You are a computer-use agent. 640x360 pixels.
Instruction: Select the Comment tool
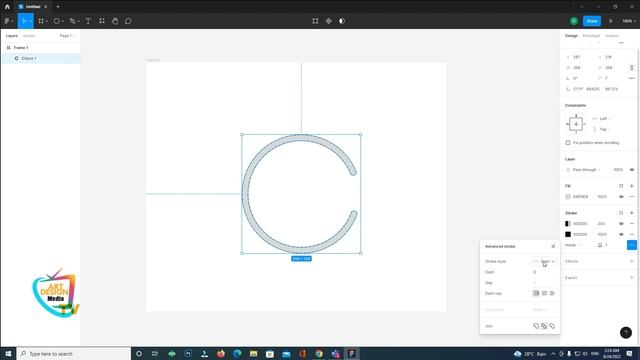(128, 21)
